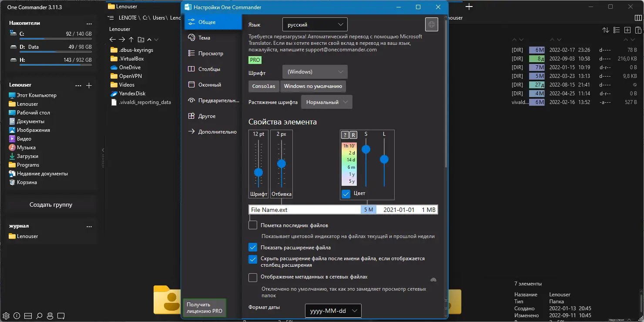Click the history up chevron in navigation bar
The width and height of the screenshot is (644, 322).
pos(149,40)
